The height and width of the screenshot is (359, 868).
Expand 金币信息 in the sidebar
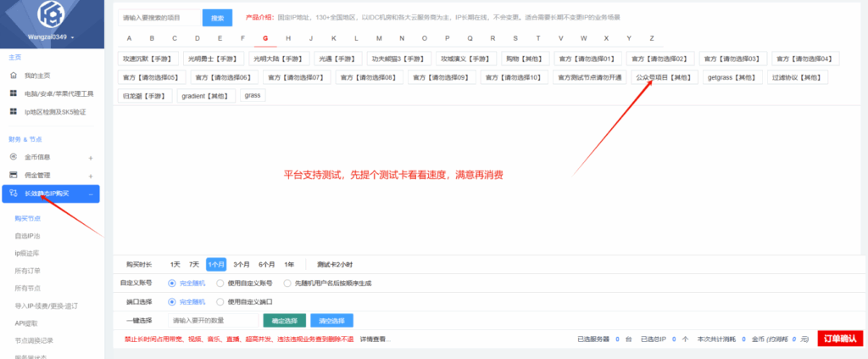click(52, 157)
